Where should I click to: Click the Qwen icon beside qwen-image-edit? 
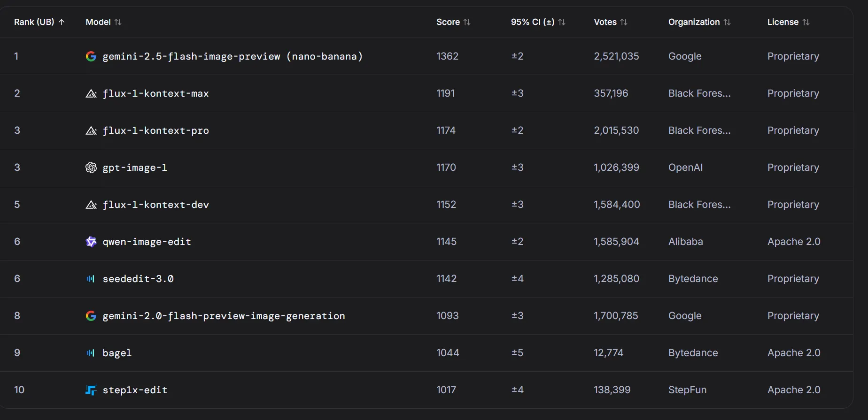91,242
